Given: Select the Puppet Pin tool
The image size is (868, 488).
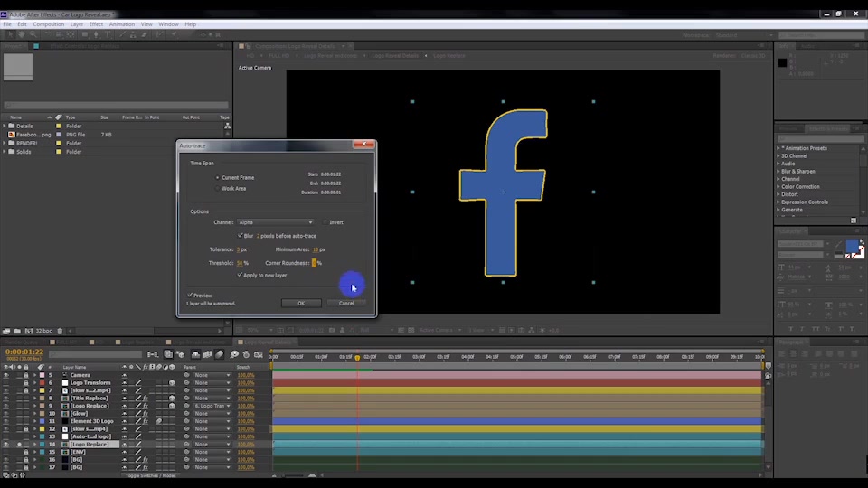Looking at the screenshot, I should point(174,34).
